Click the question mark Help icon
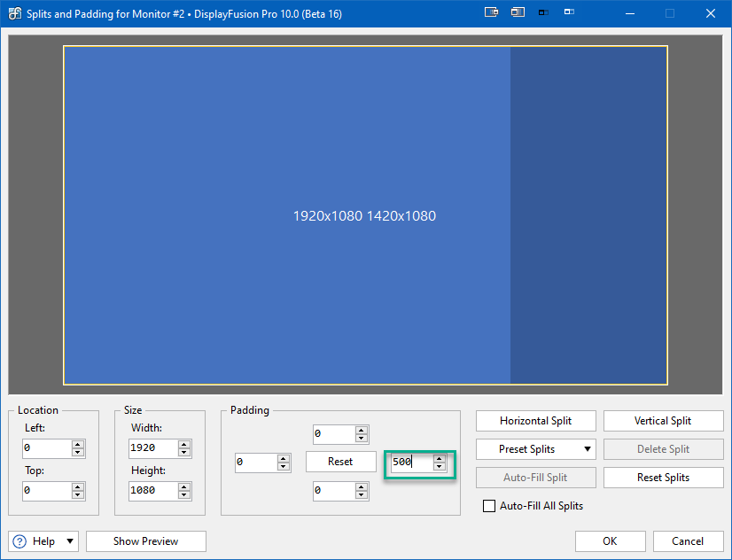732x560 pixels. 19,541
